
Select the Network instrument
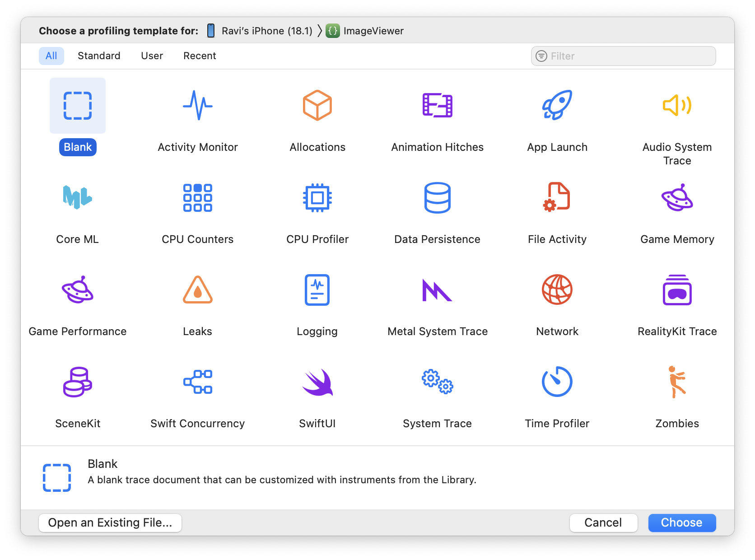click(x=557, y=302)
